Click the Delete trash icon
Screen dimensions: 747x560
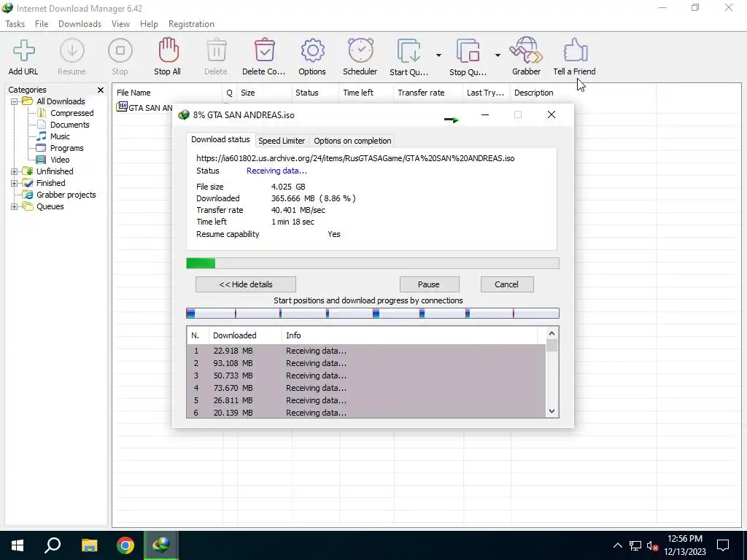(216, 51)
